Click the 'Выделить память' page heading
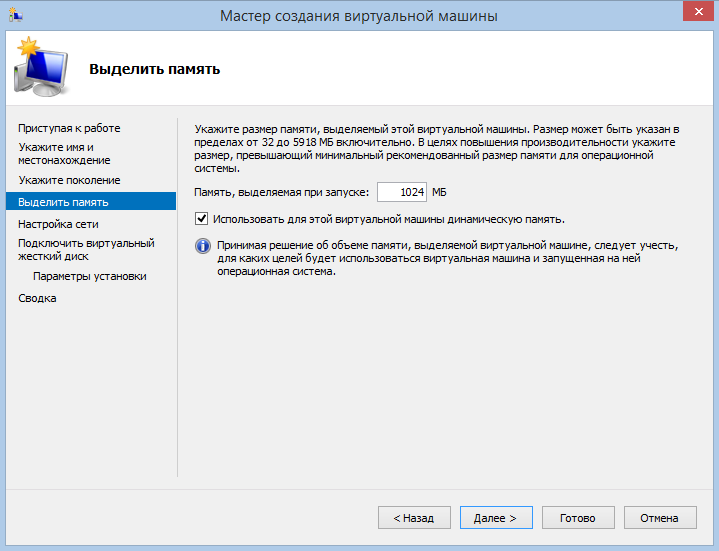719x551 pixels. (x=155, y=69)
